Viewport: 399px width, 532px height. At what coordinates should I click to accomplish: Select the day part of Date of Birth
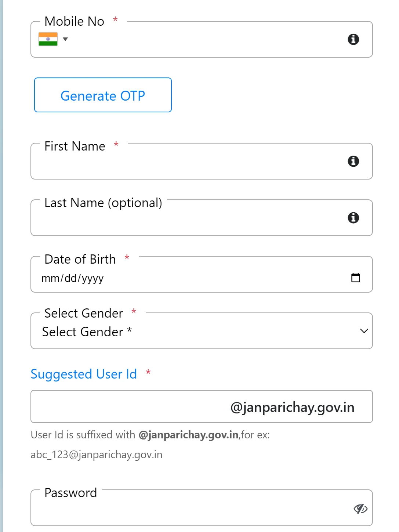[70, 278]
